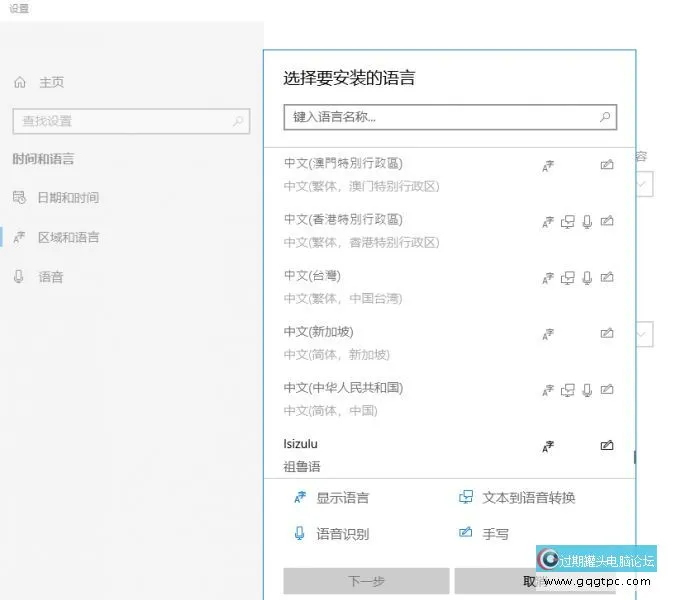The height and width of the screenshot is (600, 681).
Task: Click speech recognition icon for 中华人民共和国 row
Action: pos(587,390)
